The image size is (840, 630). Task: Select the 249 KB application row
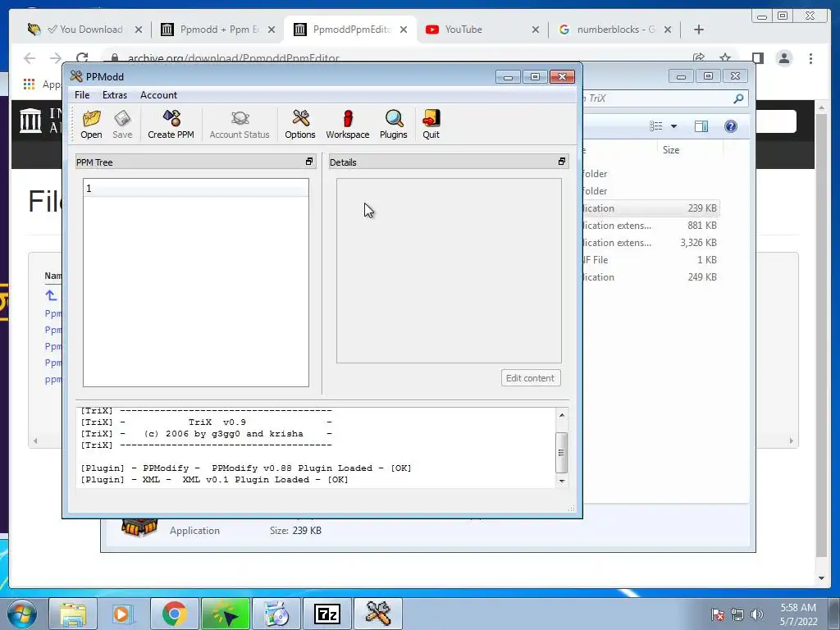click(x=651, y=277)
